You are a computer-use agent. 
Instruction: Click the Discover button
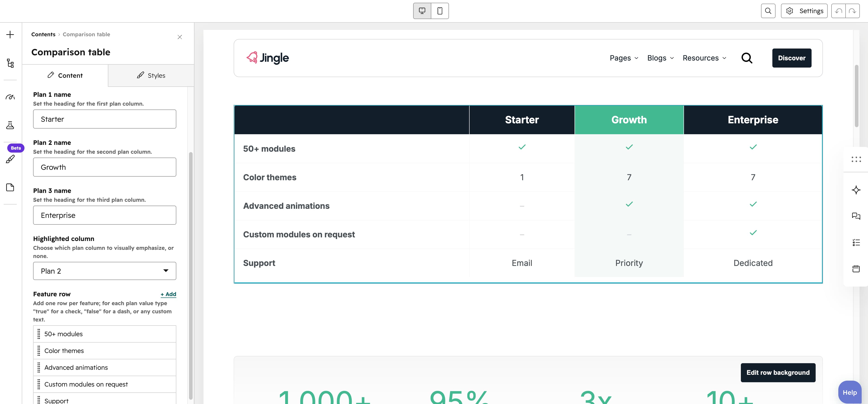tap(791, 58)
